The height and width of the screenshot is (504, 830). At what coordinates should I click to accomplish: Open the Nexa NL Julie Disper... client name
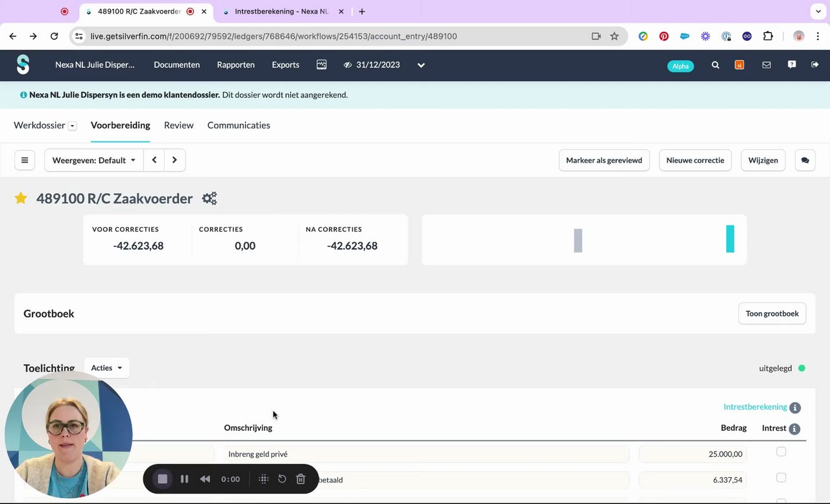(x=95, y=65)
